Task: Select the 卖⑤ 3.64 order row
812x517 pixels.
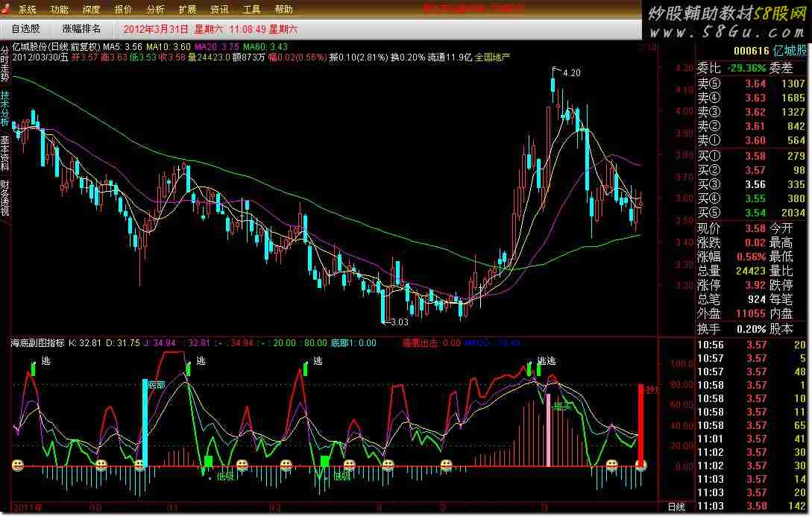Action: [x=752, y=84]
